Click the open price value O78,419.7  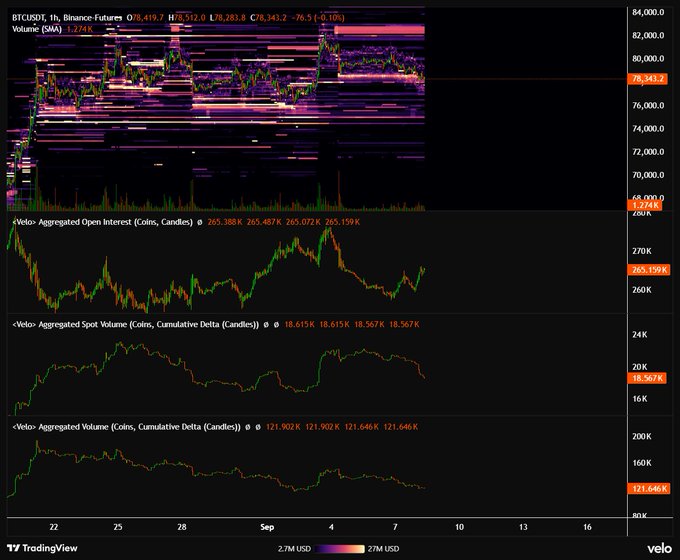[145, 18]
